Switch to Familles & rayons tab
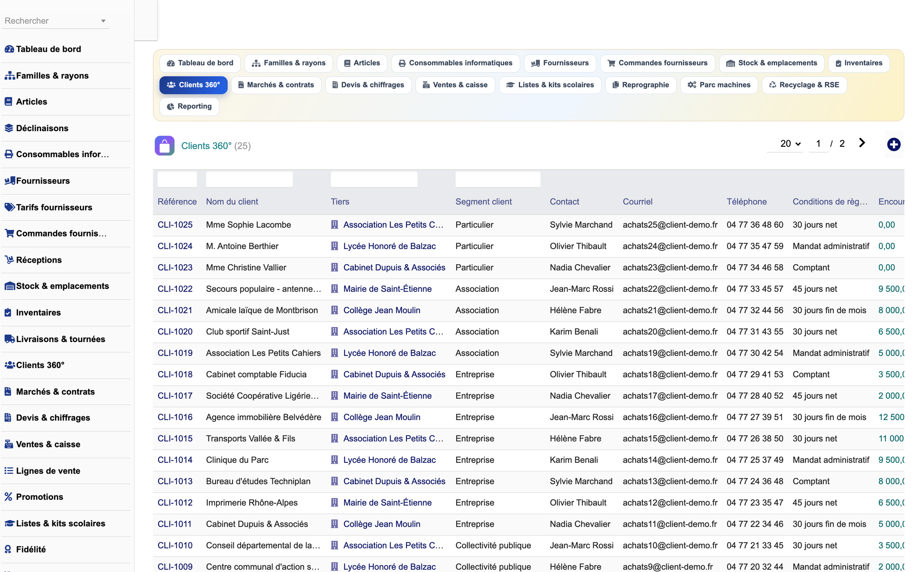Screen dimensions: 924x572 289,63
